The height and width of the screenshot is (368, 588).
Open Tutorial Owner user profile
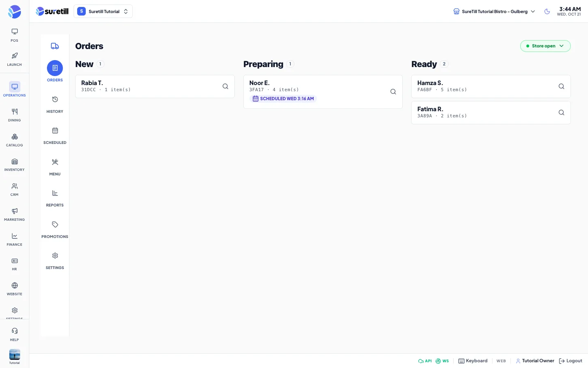[535, 361]
